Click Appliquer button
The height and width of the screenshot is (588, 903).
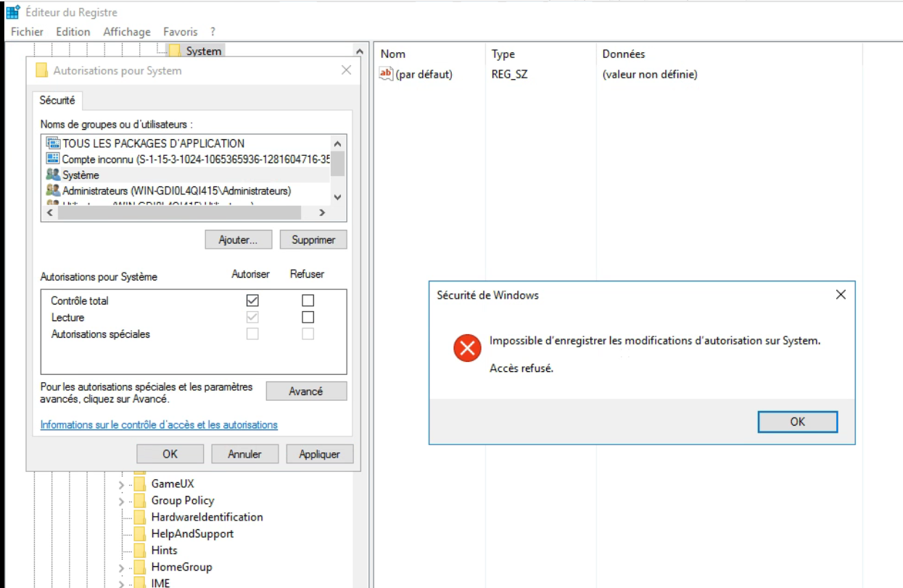[319, 454]
